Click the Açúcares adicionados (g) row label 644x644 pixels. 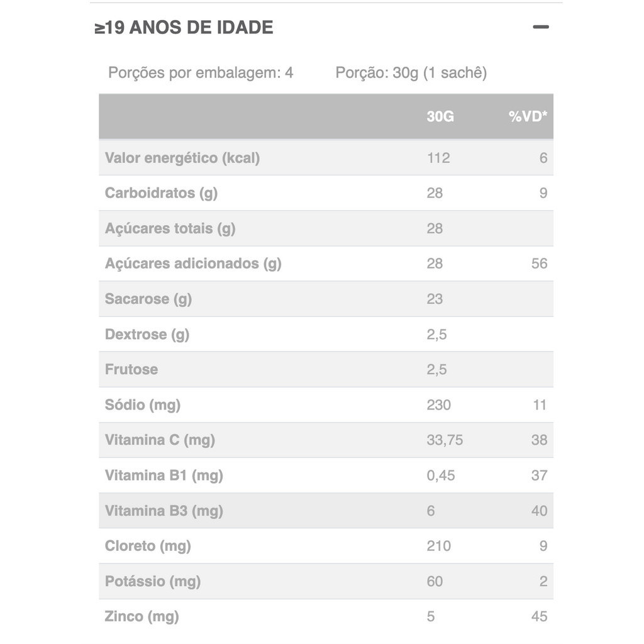(x=193, y=264)
